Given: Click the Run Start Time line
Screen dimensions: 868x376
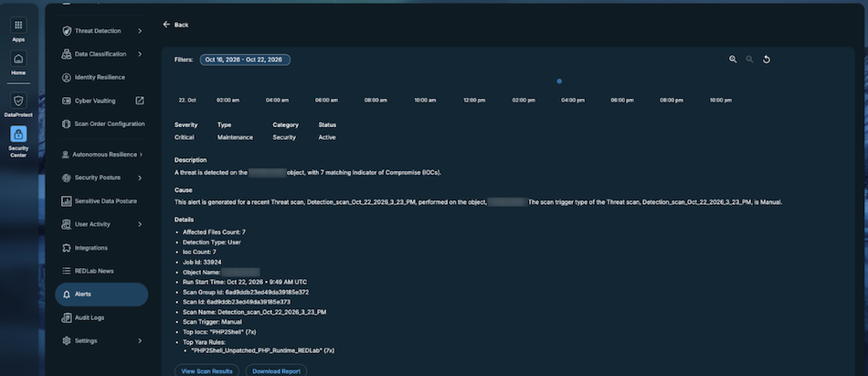Looking at the screenshot, I should point(245,283).
